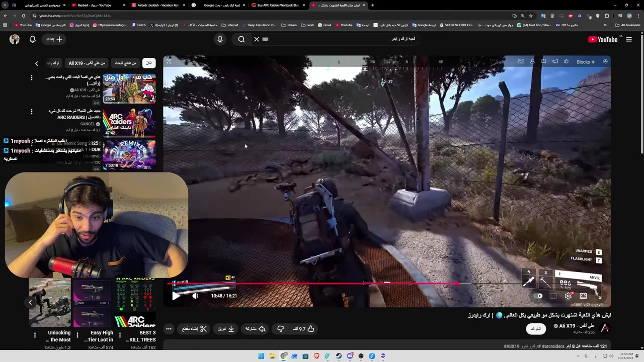Click the #arcraiders hashtag link
The width and height of the screenshot is (644, 362).
click(x=553, y=346)
